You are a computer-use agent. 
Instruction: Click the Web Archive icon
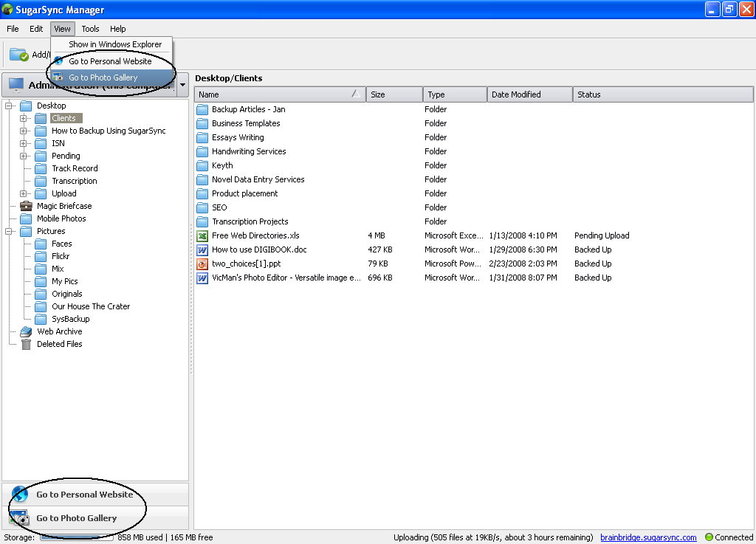pos(26,331)
